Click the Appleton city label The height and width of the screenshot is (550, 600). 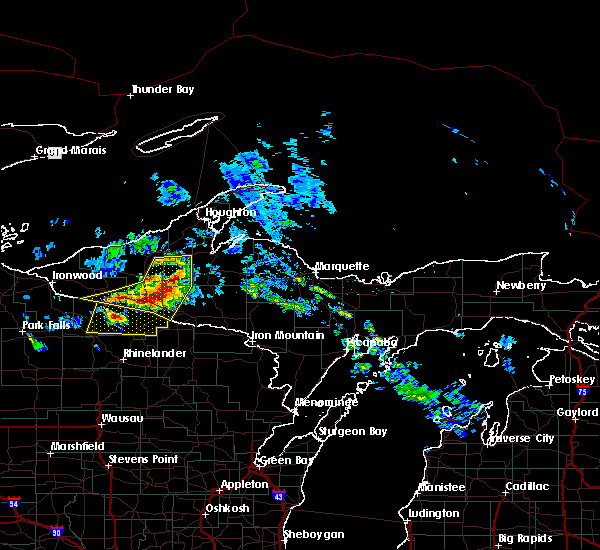245,485
